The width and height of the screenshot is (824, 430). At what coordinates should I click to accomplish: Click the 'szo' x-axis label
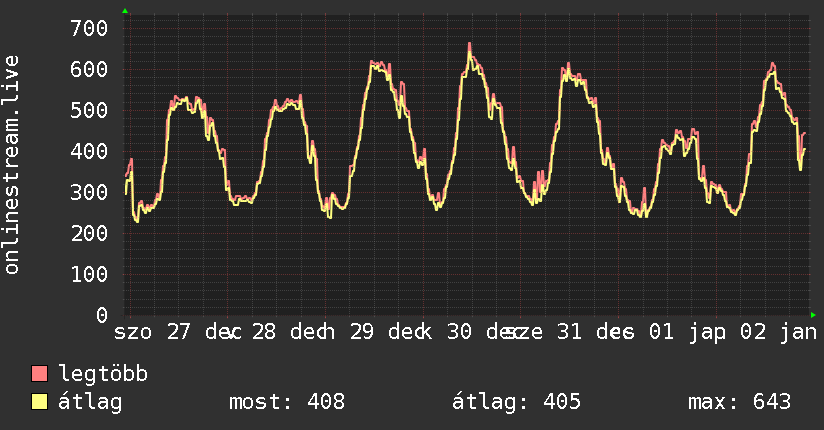coord(133,332)
